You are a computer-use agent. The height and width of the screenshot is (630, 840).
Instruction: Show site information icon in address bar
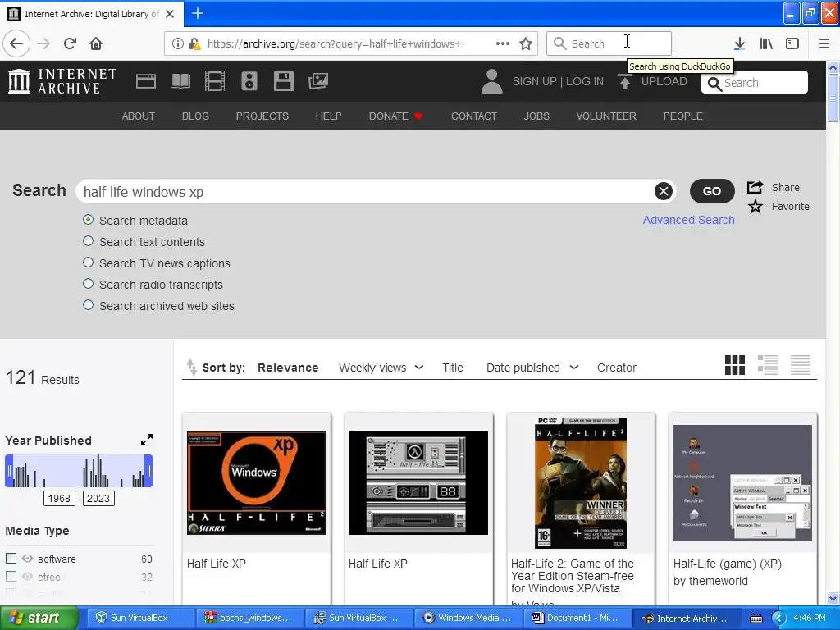click(x=178, y=43)
